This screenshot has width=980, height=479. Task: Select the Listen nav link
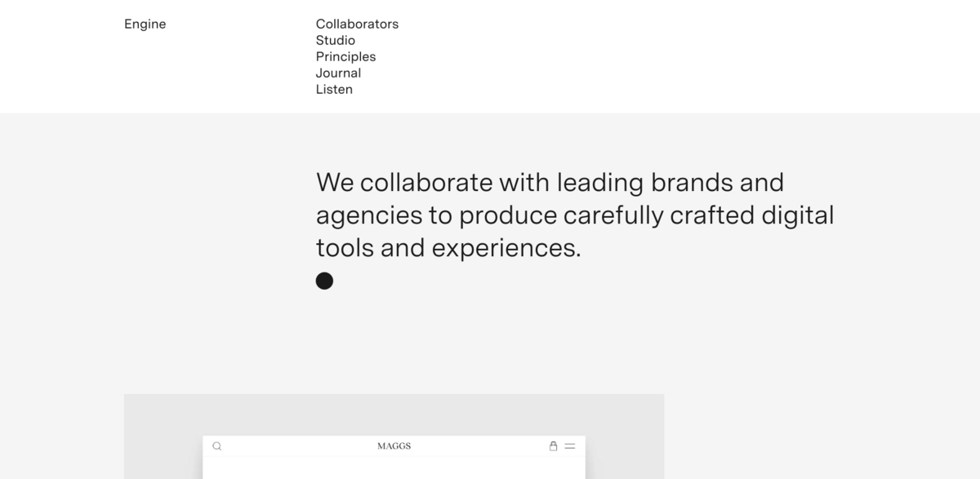pyautogui.click(x=334, y=90)
